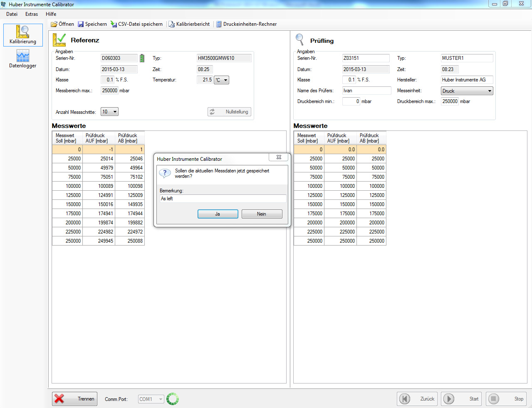Click the Prüfling Klasse field

(x=349, y=80)
